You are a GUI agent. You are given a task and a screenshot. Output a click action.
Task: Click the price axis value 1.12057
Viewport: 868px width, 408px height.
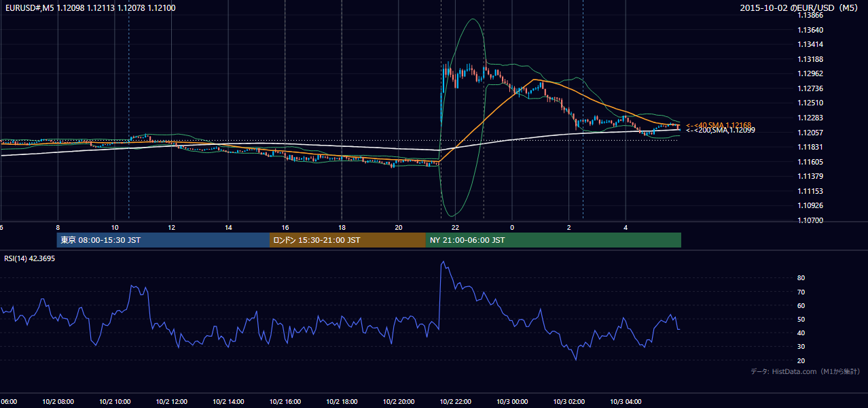(810, 133)
